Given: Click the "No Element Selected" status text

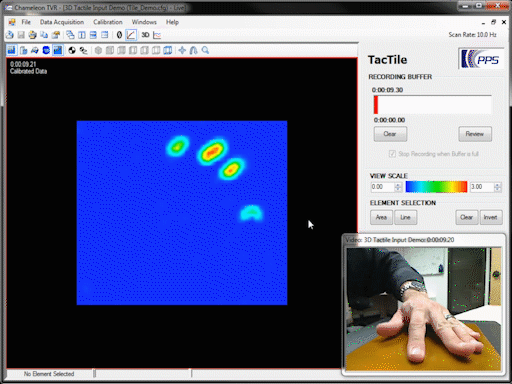Looking at the screenshot, I should [x=49, y=374].
